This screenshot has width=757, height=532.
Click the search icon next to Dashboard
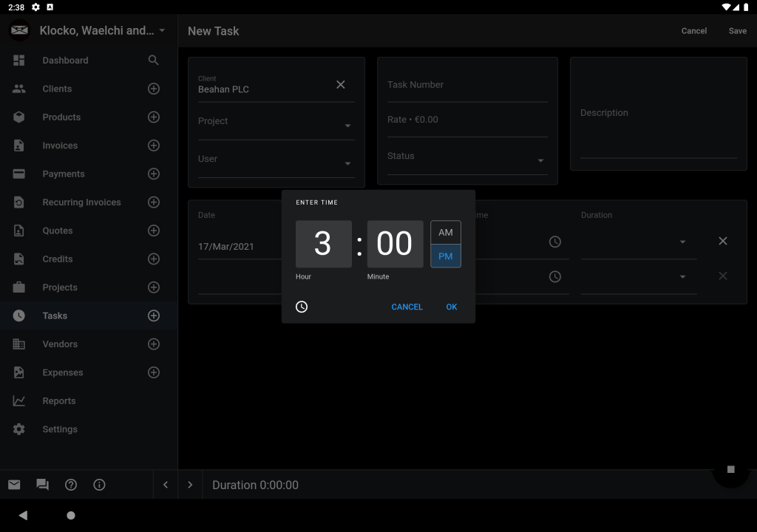tap(154, 61)
